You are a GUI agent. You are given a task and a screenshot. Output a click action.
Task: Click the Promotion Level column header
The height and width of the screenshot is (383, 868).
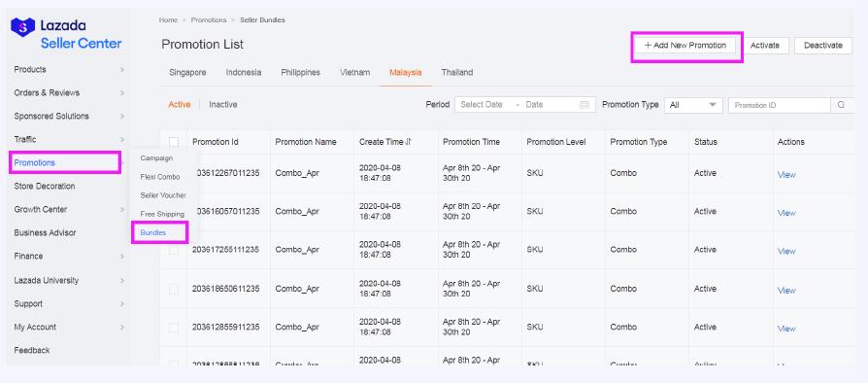click(555, 142)
